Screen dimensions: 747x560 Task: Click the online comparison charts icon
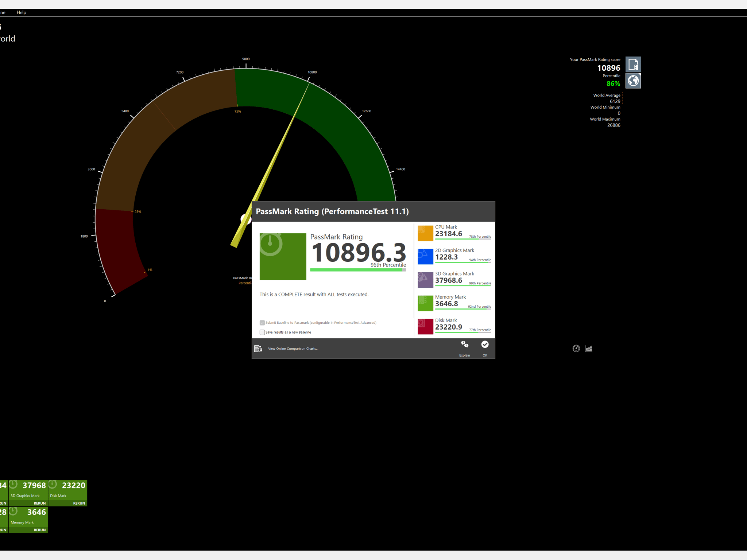pos(258,349)
